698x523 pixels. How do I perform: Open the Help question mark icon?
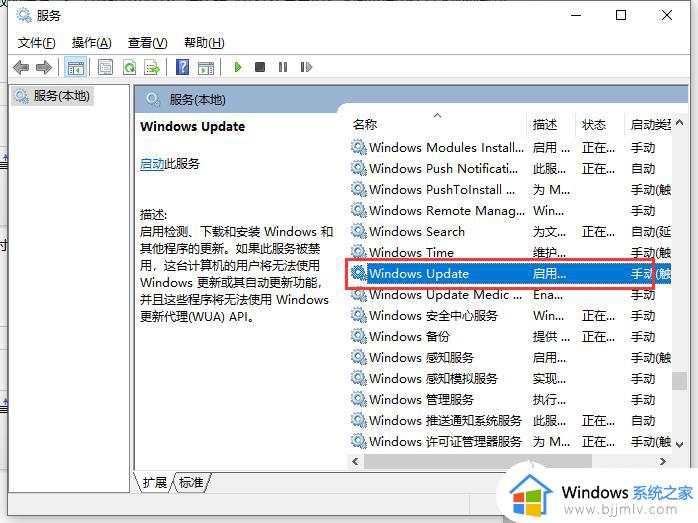click(x=183, y=68)
